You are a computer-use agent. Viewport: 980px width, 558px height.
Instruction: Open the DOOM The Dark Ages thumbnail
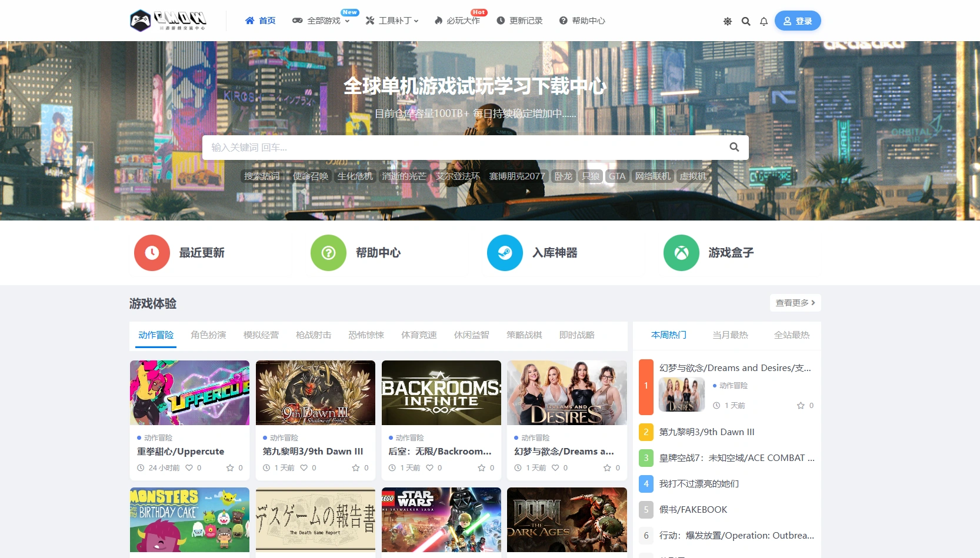click(567, 520)
